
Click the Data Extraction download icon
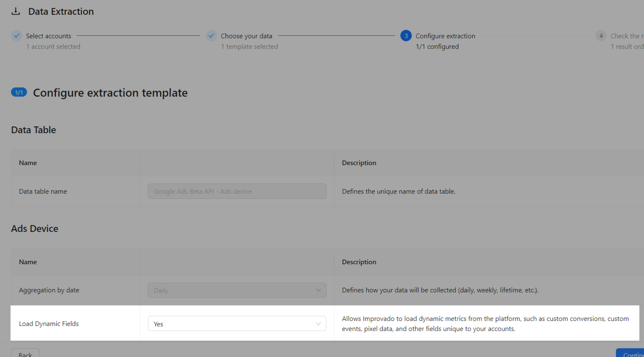16,11
